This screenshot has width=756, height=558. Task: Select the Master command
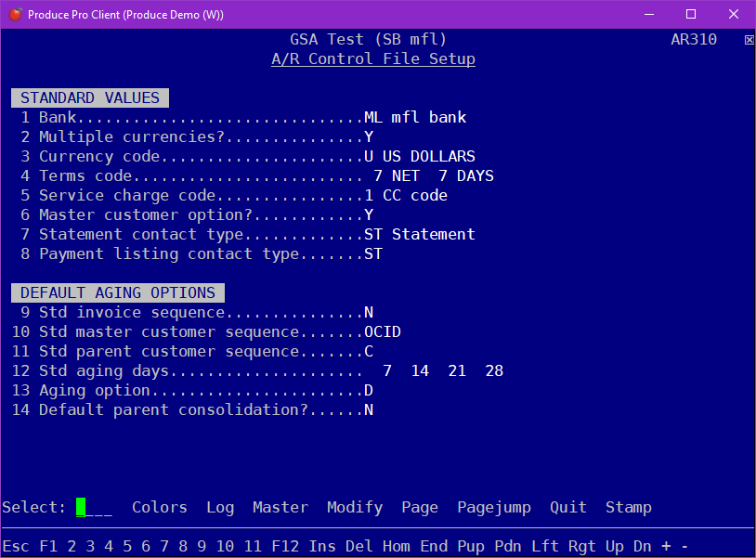pyautogui.click(x=280, y=507)
